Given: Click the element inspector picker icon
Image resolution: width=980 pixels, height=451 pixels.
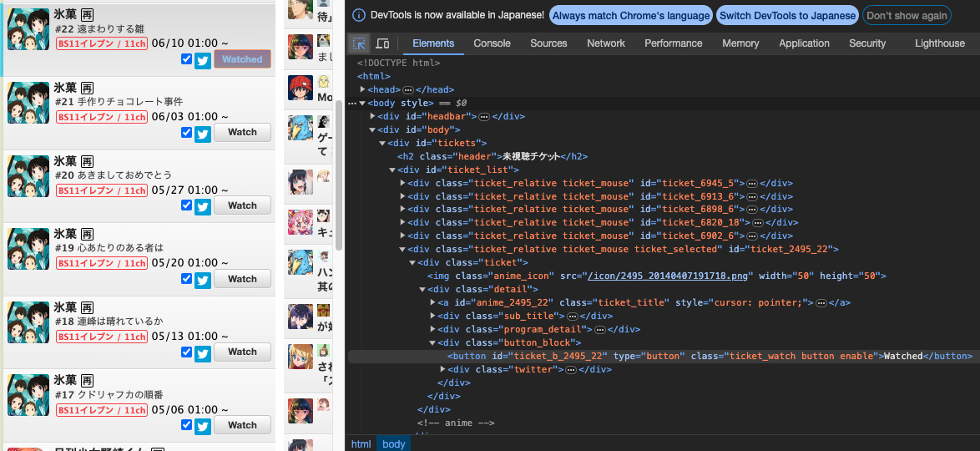Looking at the screenshot, I should click(x=359, y=43).
